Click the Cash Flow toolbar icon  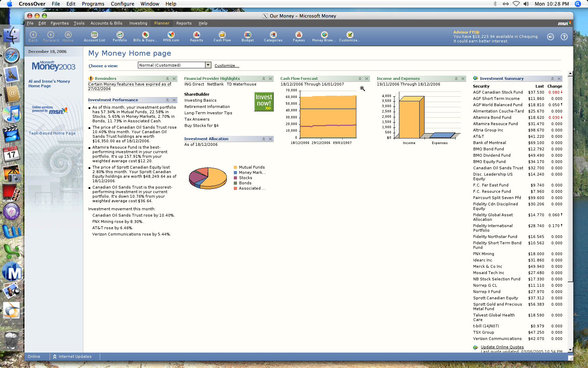(222, 36)
